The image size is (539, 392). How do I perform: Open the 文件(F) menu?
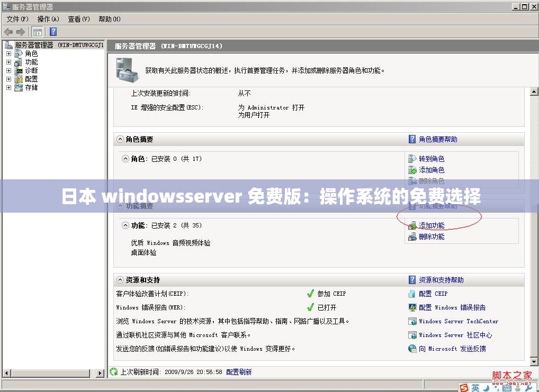[x=17, y=19]
